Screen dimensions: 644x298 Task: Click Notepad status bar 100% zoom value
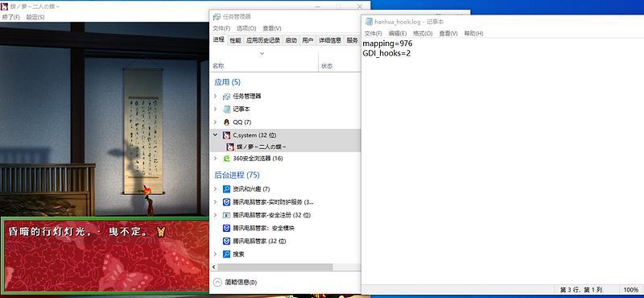[x=630, y=290]
